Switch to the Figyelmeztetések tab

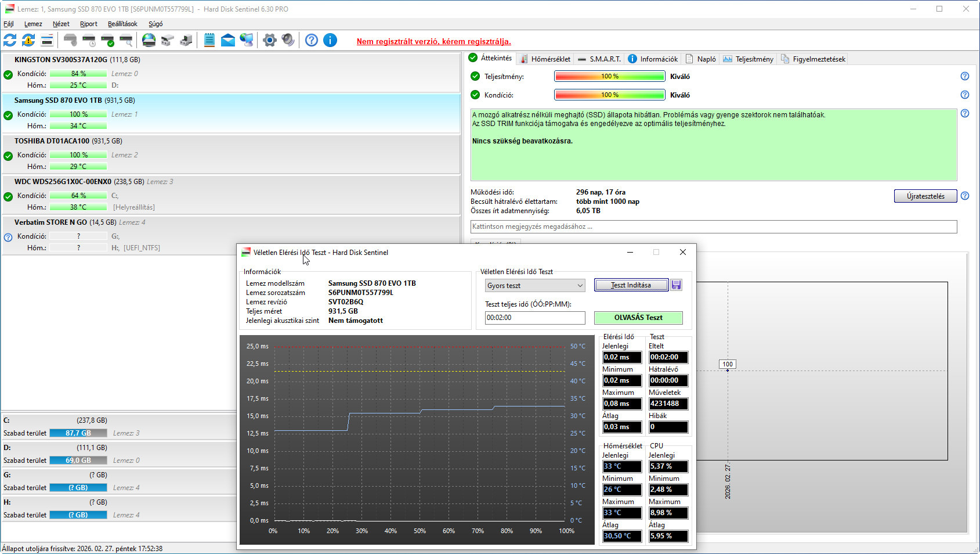point(813,59)
